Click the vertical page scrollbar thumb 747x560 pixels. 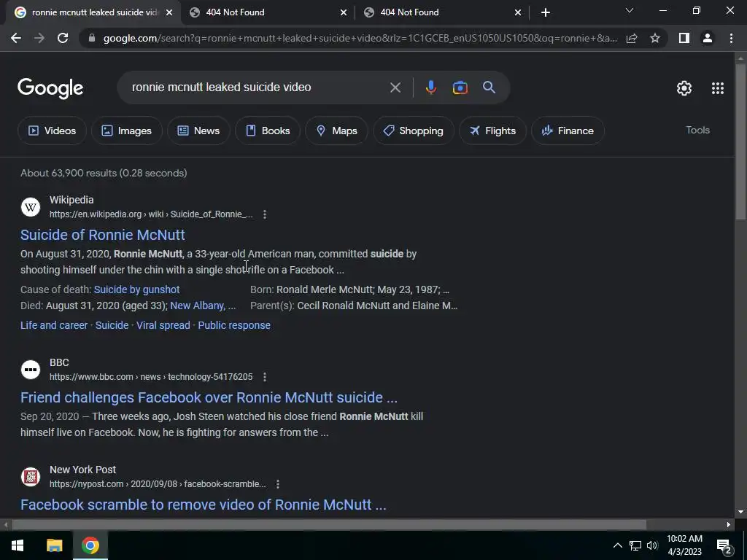(x=740, y=141)
